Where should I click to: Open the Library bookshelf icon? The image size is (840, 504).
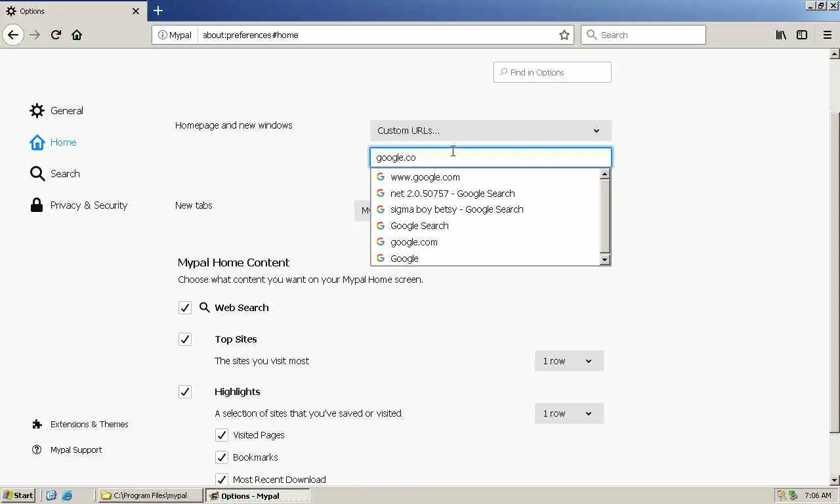(781, 35)
